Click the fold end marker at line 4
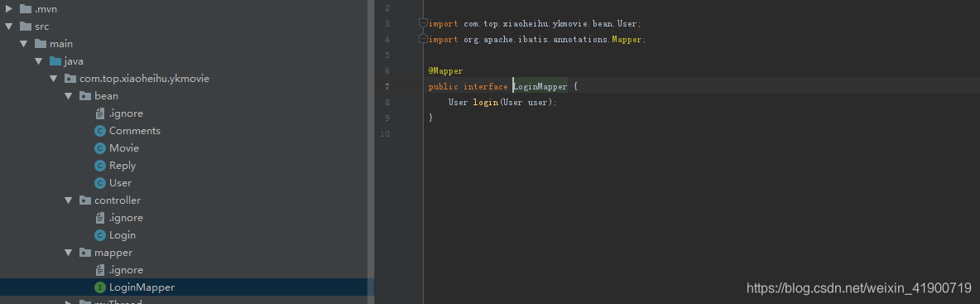Viewport: 980px width, 304px height. 423,39
